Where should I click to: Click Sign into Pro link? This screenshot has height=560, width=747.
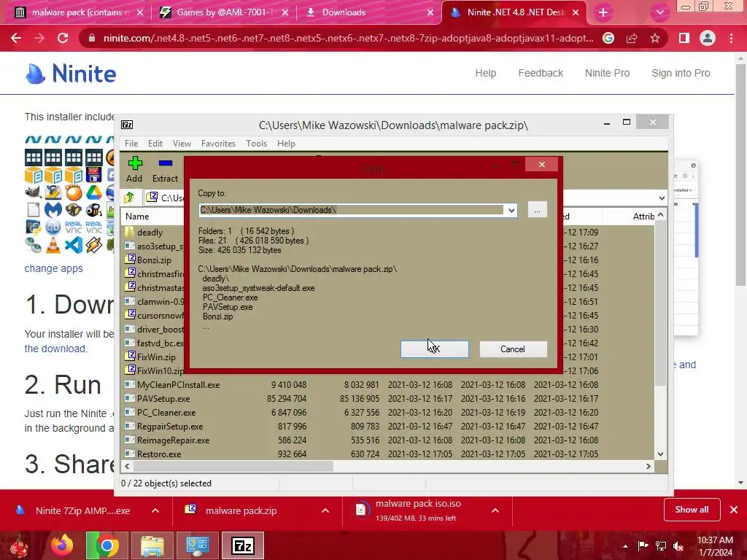click(x=681, y=73)
